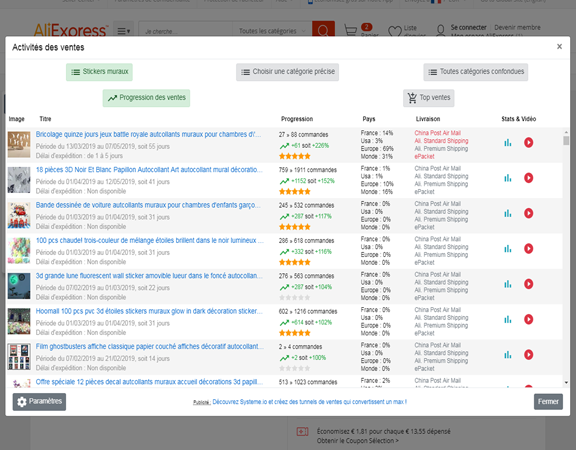Click '602 » 1216 commandes' text
576x450 pixels.
pos(307,312)
